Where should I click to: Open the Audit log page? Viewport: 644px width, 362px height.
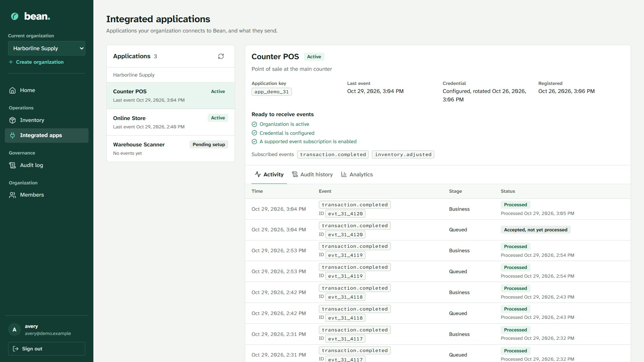pos(47,165)
